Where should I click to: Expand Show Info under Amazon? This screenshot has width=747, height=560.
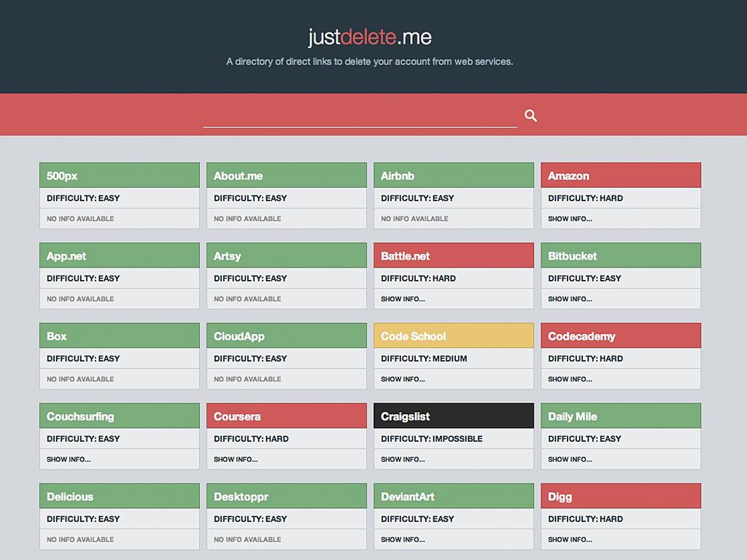(x=570, y=219)
